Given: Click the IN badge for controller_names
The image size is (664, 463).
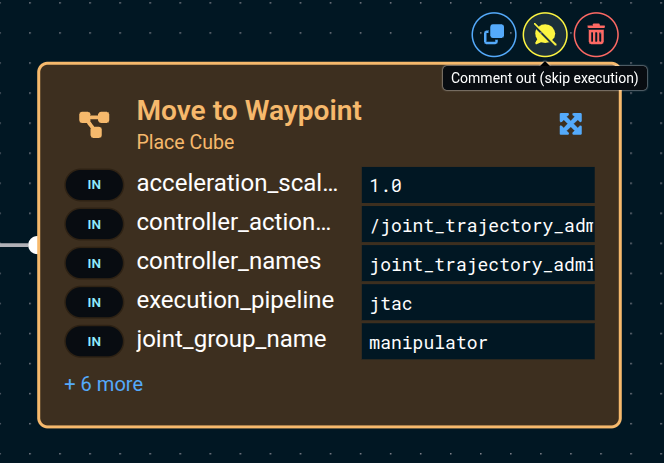Looking at the screenshot, I should pyautogui.click(x=94, y=263).
